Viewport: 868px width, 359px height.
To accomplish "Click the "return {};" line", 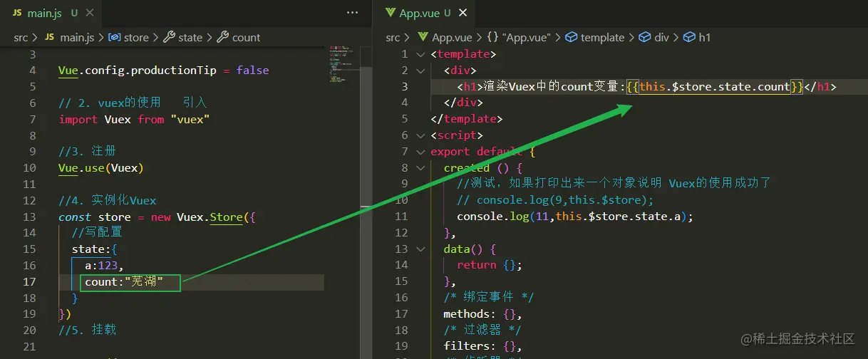I will coord(490,265).
